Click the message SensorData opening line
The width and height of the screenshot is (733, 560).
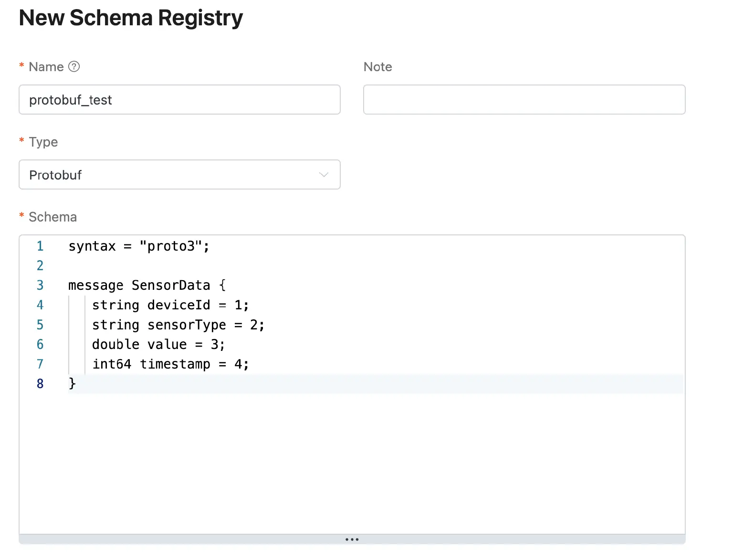[x=147, y=285]
